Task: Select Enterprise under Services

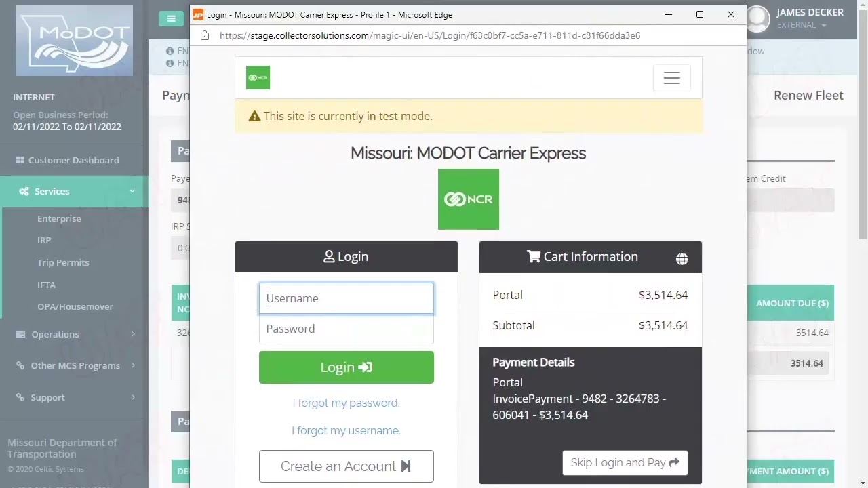Action: [59, 218]
